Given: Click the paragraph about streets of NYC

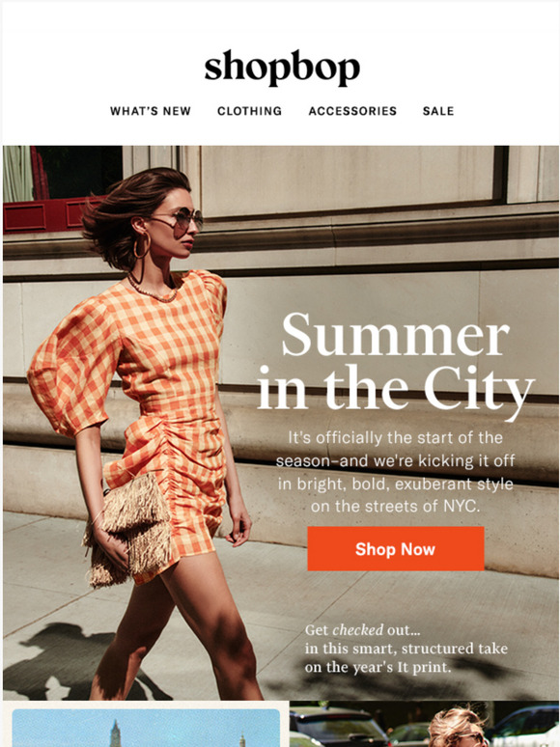Looking at the screenshot, I should pyautogui.click(x=396, y=472).
